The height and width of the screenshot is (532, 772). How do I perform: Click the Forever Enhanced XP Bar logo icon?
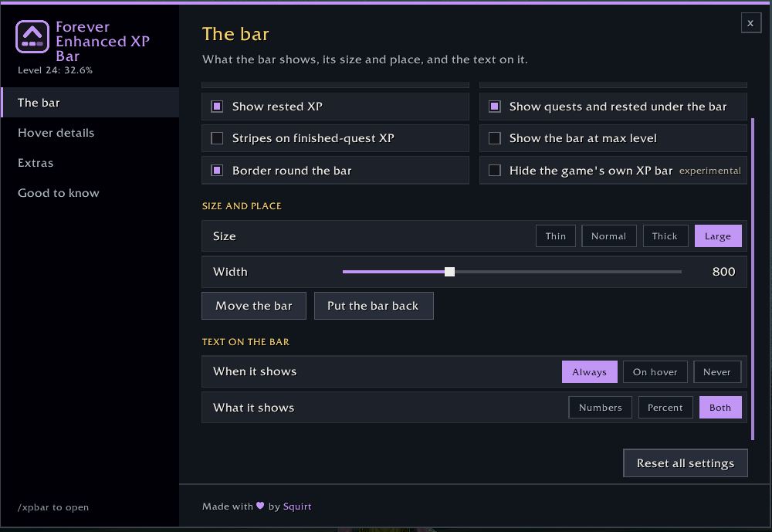coord(32,36)
